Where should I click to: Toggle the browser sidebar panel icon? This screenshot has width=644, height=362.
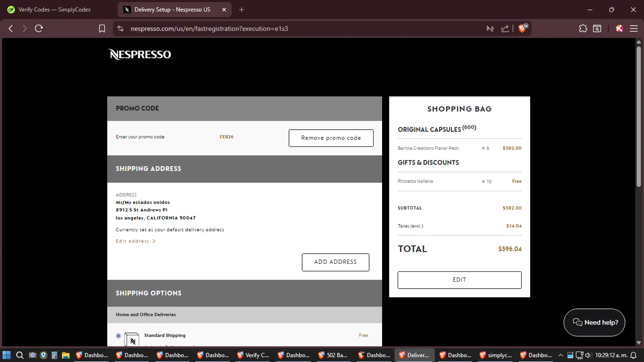597,28
